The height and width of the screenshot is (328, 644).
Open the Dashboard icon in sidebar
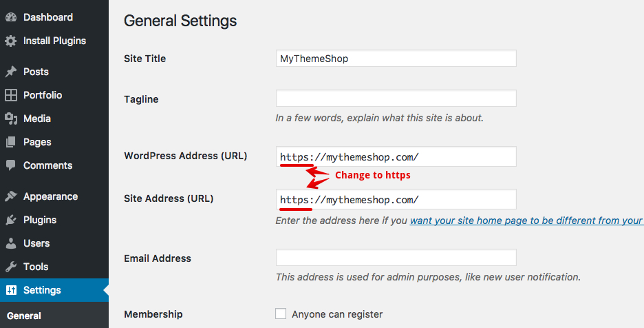[x=11, y=17]
